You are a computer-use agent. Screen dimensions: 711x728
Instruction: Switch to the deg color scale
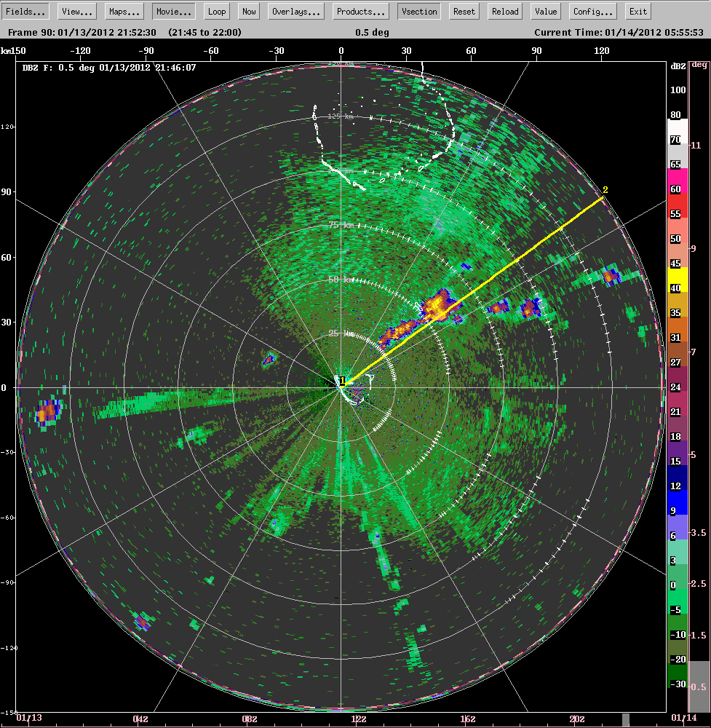pos(700,64)
